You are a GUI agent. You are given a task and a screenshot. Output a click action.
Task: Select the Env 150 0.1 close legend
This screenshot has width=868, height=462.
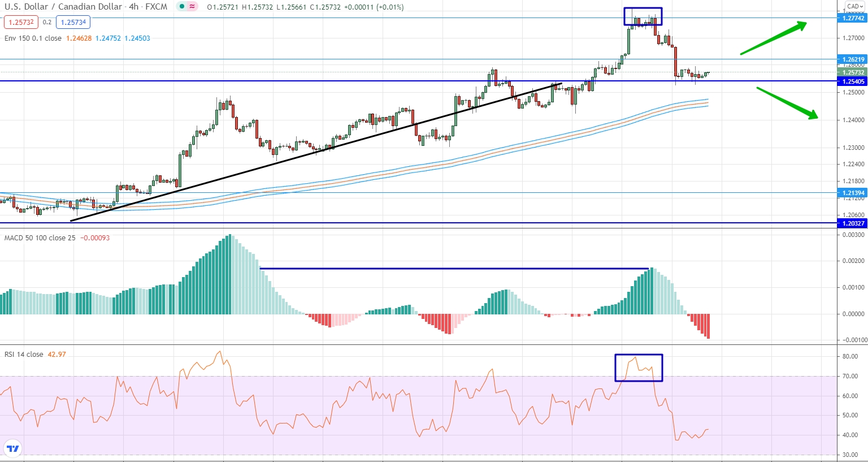coord(33,38)
